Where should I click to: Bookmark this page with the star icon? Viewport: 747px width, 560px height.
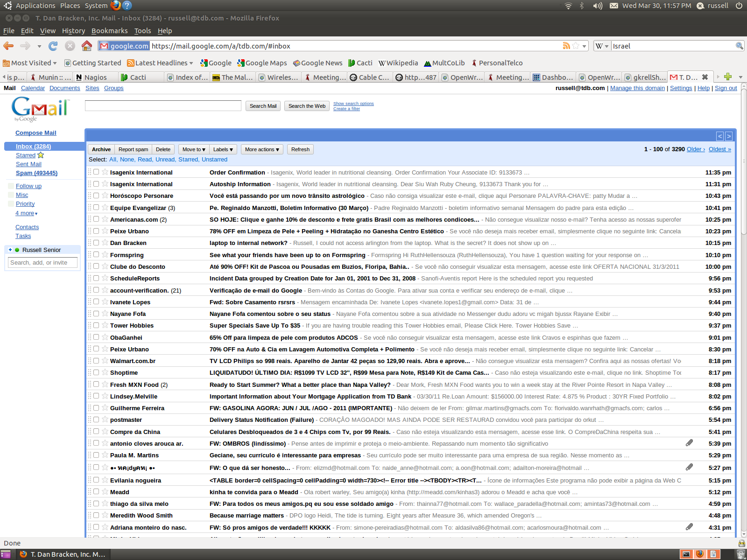[576, 46]
